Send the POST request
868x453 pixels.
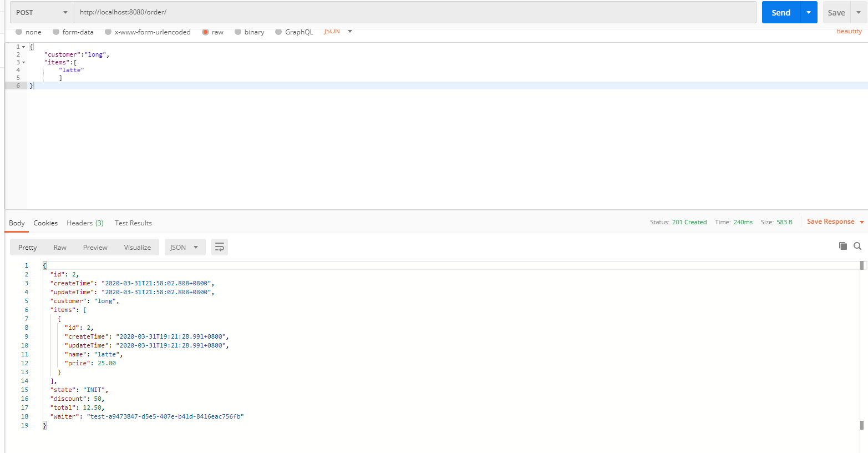(781, 12)
